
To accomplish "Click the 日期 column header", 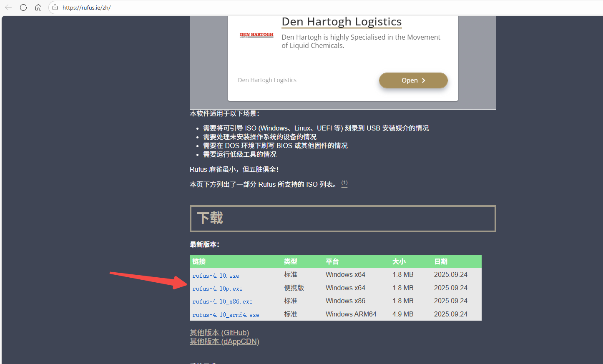I will (x=441, y=261).
